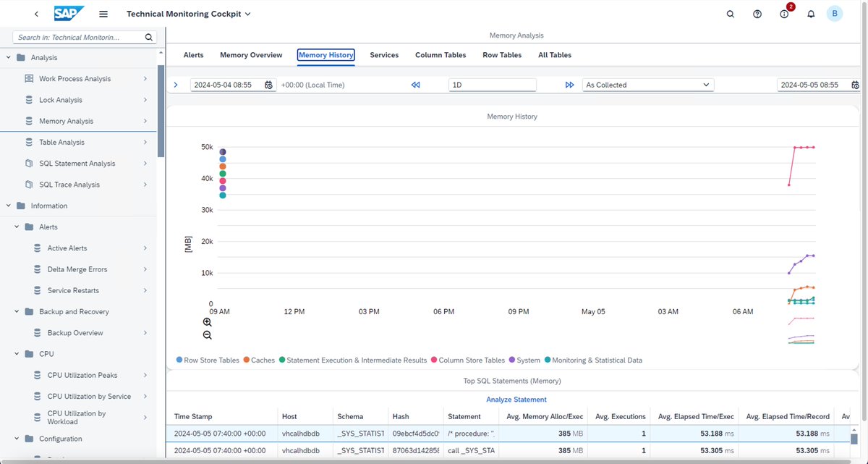Viewport: 868px width, 464px height.
Task: Click the SAP logo
Action: click(69, 13)
